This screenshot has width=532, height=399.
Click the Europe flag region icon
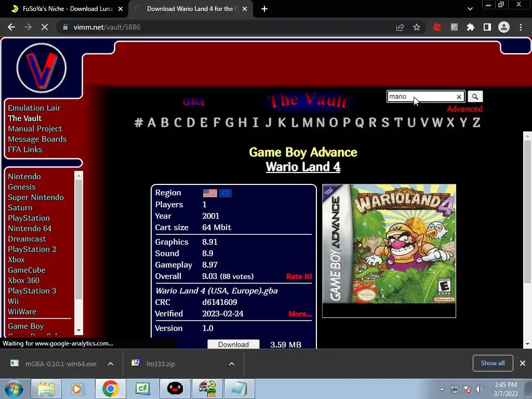coord(225,193)
